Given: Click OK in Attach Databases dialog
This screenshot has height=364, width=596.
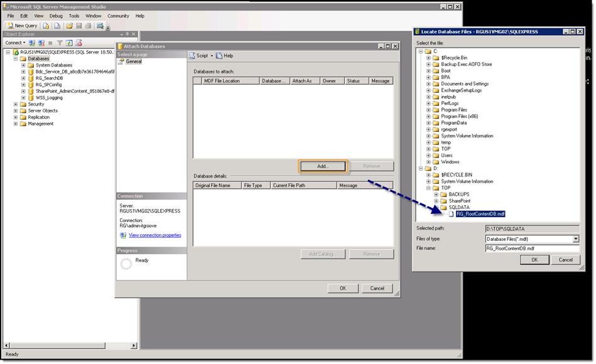Looking at the screenshot, I should [x=343, y=289].
